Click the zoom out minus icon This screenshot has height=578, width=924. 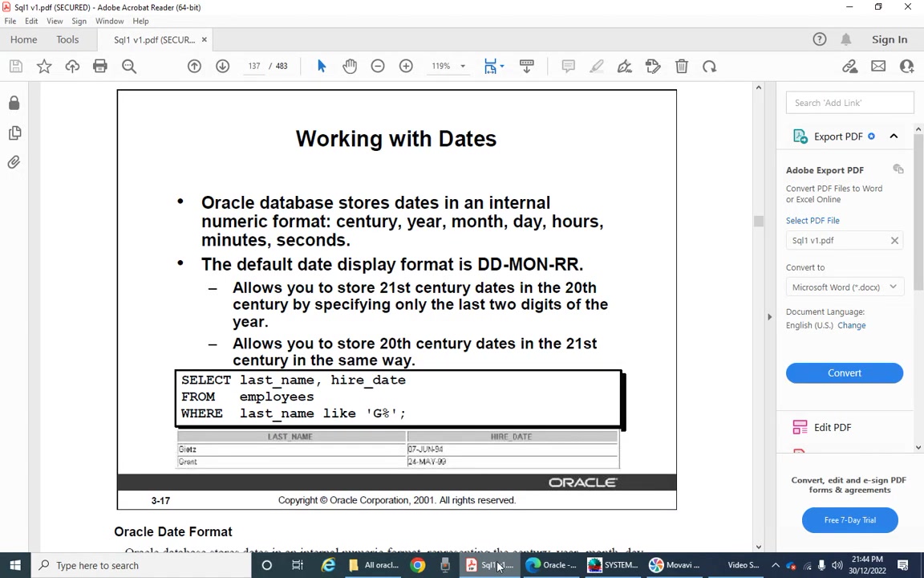[x=378, y=66]
